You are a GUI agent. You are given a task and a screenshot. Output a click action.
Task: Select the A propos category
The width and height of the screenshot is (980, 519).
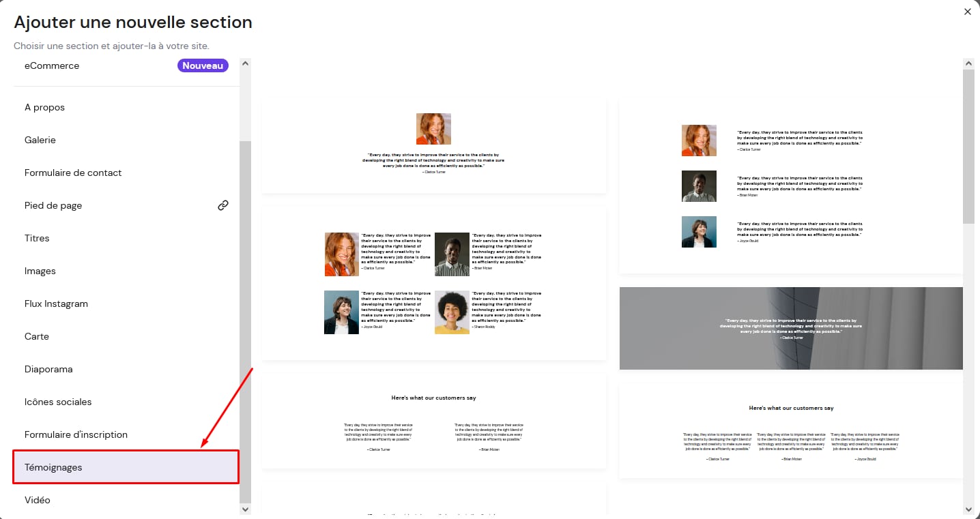pos(44,107)
